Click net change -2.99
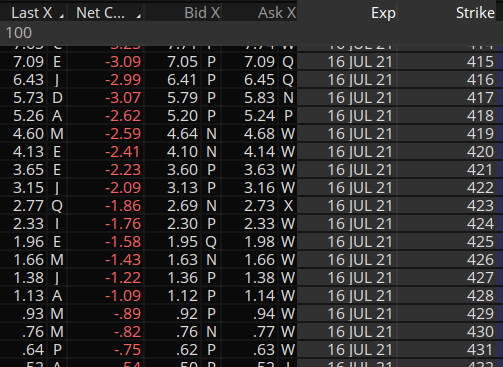This screenshot has width=503, height=367. click(x=123, y=80)
